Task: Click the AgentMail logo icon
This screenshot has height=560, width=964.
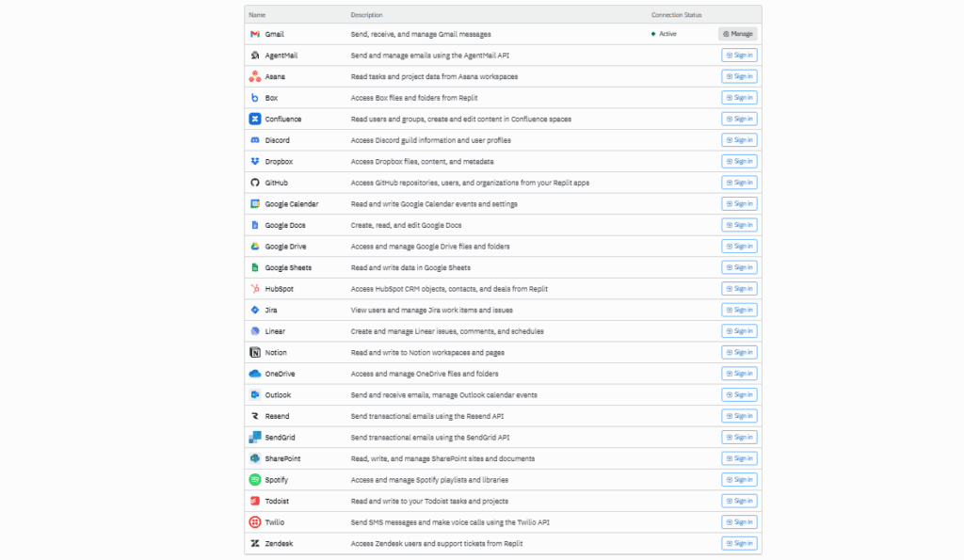Action: coord(254,56)
